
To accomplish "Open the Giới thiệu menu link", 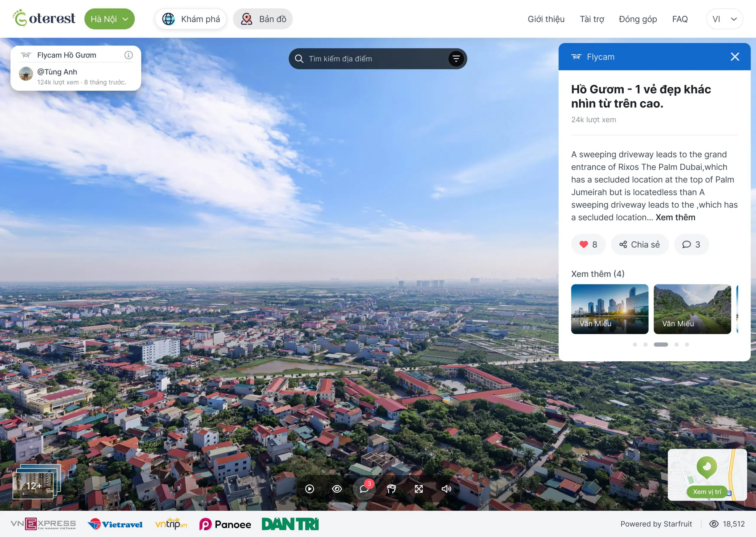I will coord(546,19).
